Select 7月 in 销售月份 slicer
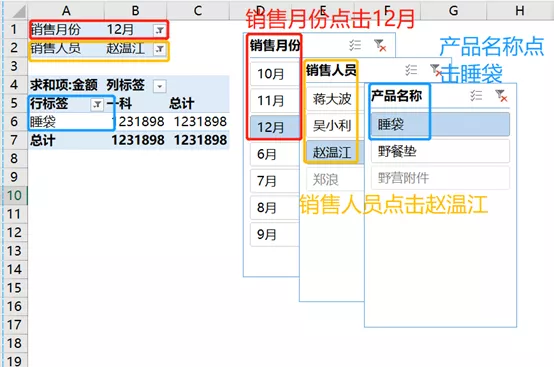Image resolution: width=554 pixels, height=367 pixels. (x=275, y=181)
